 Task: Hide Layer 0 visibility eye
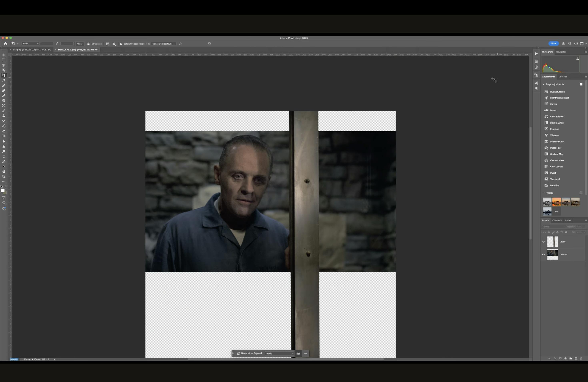click(544, 254)
